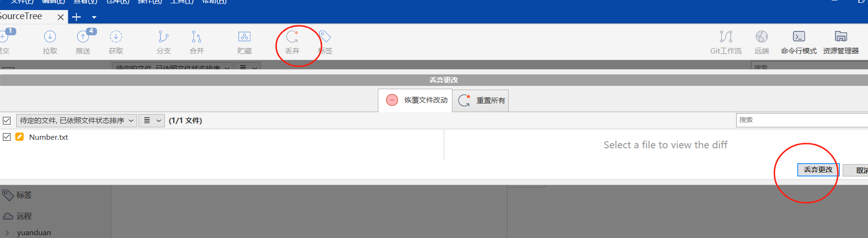The width and height of the screenshot is (868, 238).
Task: Switch to 重置所有 tab
Action: click(481, 101)
